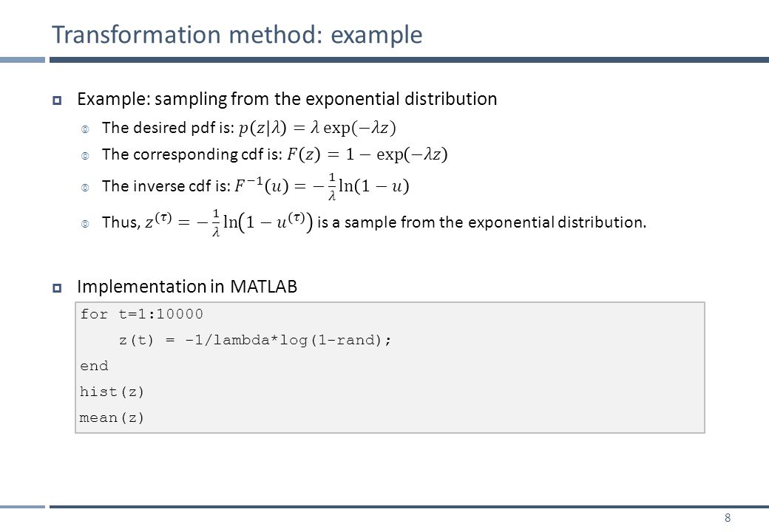The image size is (769, 532).
Task: Click the circular bullet before inverse cdf line
Action: [85, 188]
